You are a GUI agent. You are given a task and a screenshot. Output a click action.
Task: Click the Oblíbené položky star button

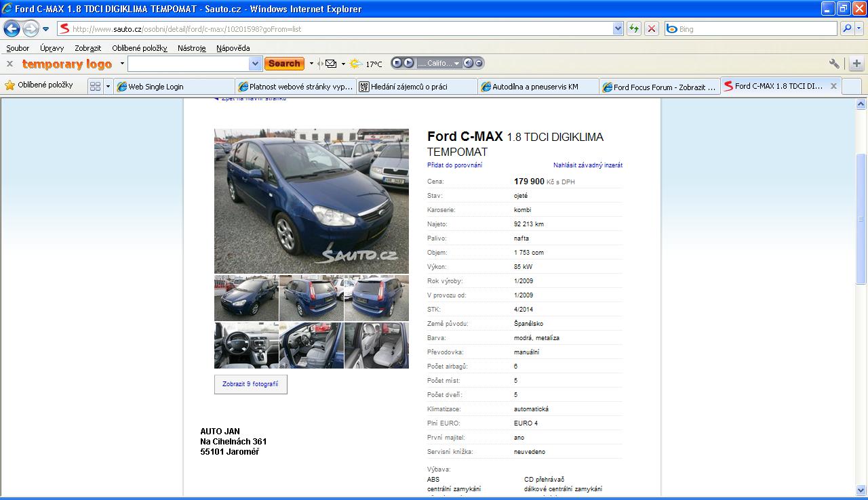(x=39, y=85)
